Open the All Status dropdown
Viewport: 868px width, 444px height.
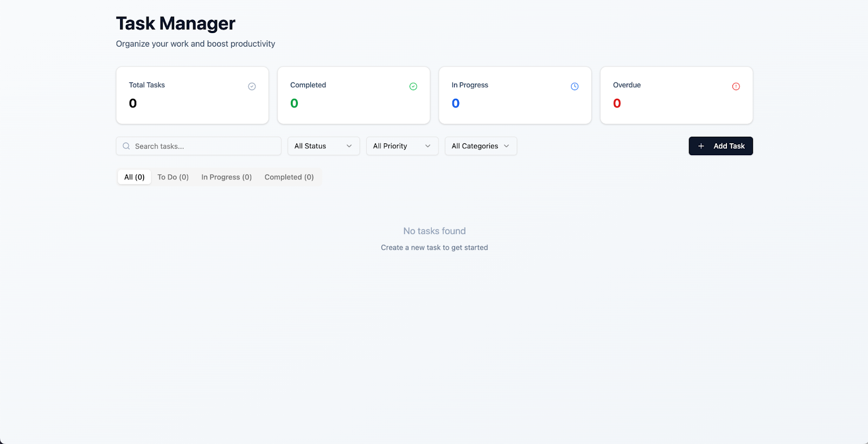323,146
